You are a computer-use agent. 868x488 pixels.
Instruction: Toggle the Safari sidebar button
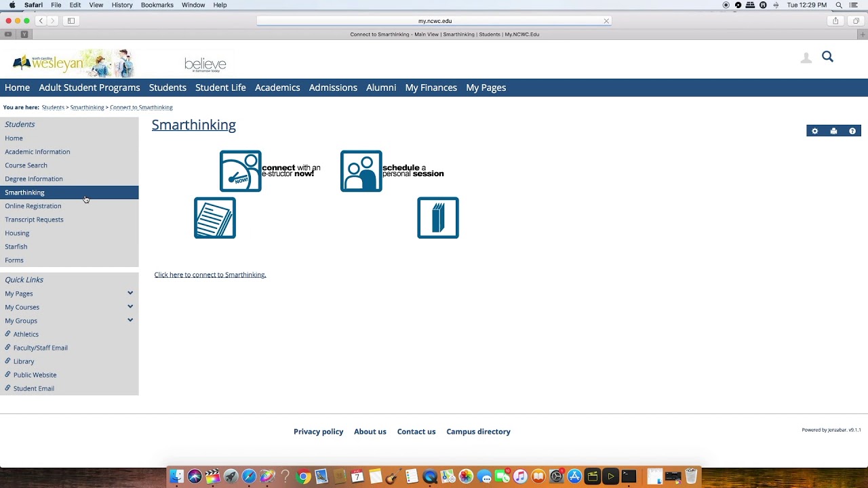[71, 21]
